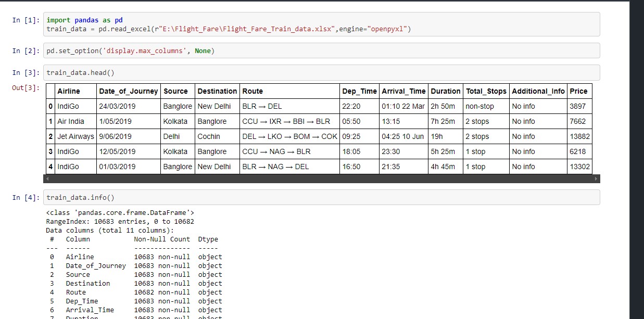
Task: Click the date cell 1/05/2019
Action: pos(129,121)
